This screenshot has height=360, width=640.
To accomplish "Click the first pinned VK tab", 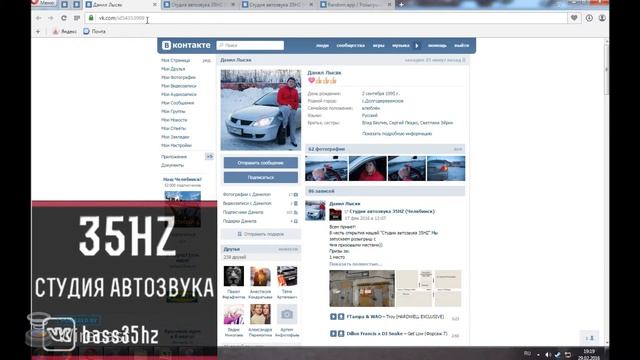I will pyautogui.click(x=64, y=4).
